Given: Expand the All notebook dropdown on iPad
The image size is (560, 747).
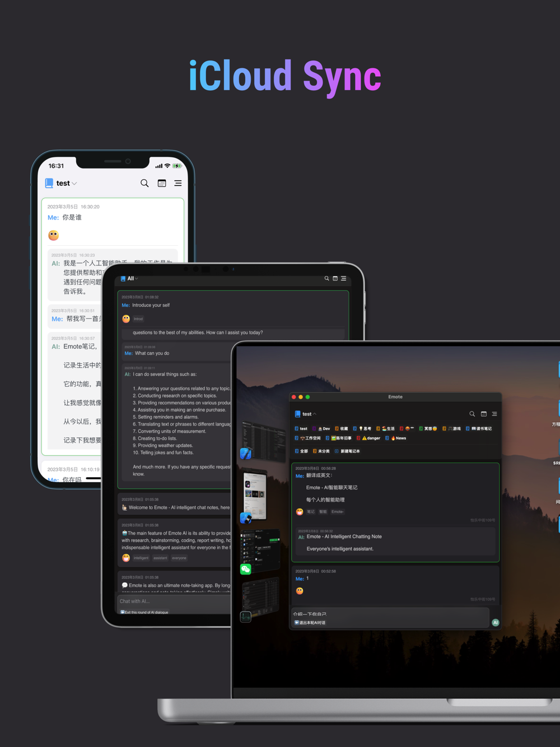Looking at the screenshot, I should pyautogui.click(x=129, y=278).
